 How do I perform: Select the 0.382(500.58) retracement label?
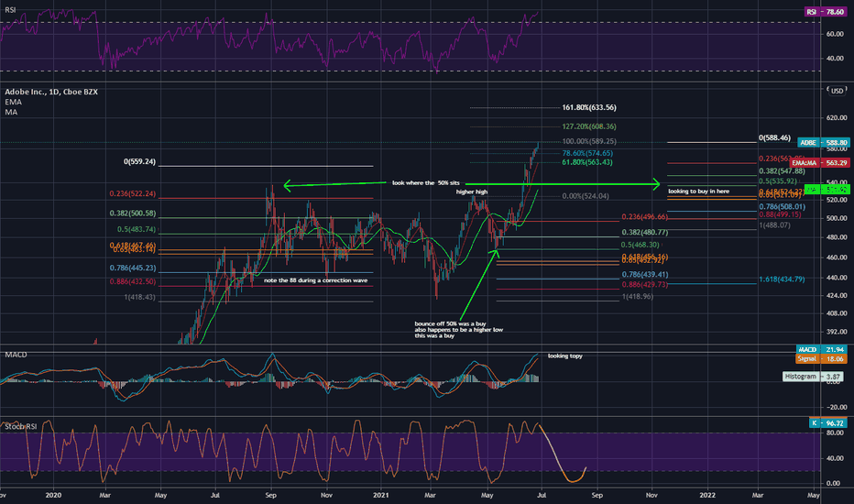click(x=132, y=214)
